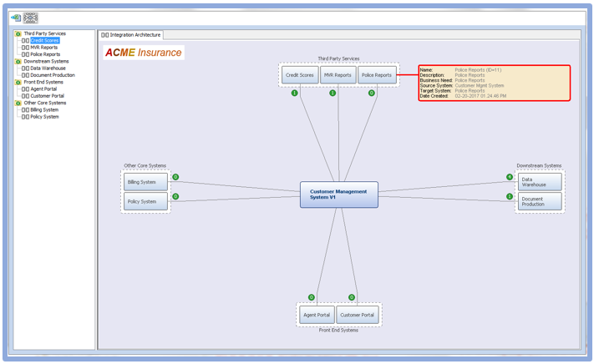
Task: Click green count badge beside Billing System node
Action: click(x=175, y=177)
